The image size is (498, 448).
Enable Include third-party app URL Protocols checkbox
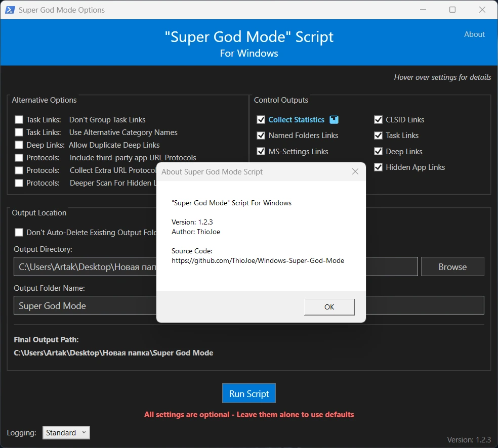(x=19, y=158)
